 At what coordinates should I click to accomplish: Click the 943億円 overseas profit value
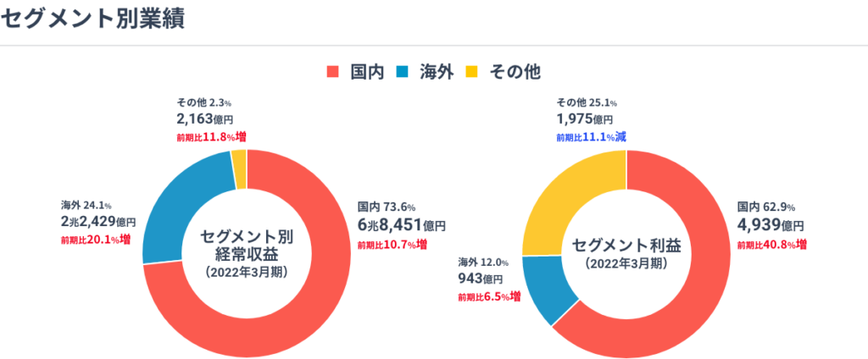click(481, 278)
